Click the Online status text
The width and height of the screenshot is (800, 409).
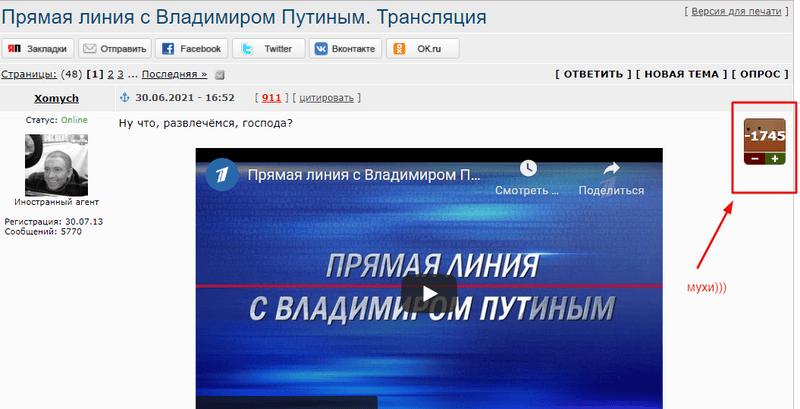(74, 120)
